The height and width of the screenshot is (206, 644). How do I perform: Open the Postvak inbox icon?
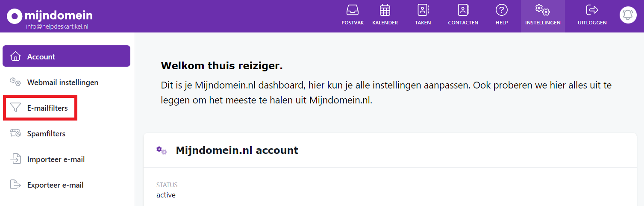tap(353, 10)
